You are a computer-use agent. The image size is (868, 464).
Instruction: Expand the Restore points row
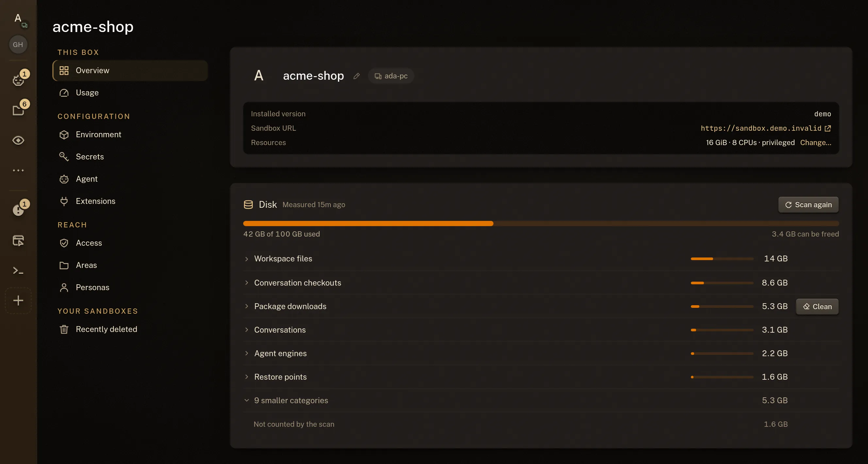click(x=541, y=377)
